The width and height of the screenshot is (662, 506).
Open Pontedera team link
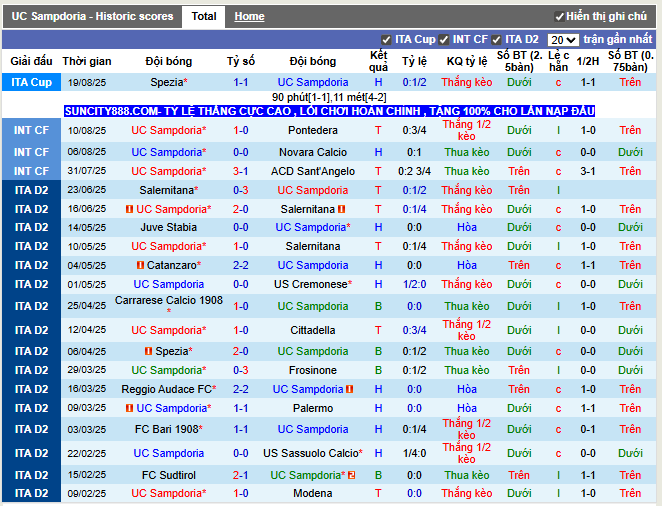313,130
